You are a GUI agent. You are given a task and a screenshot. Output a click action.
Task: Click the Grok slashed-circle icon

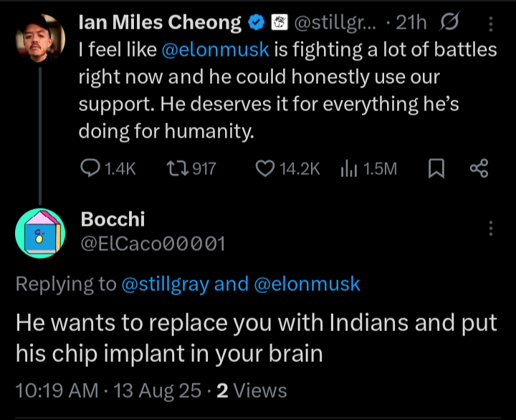(451, 23)
